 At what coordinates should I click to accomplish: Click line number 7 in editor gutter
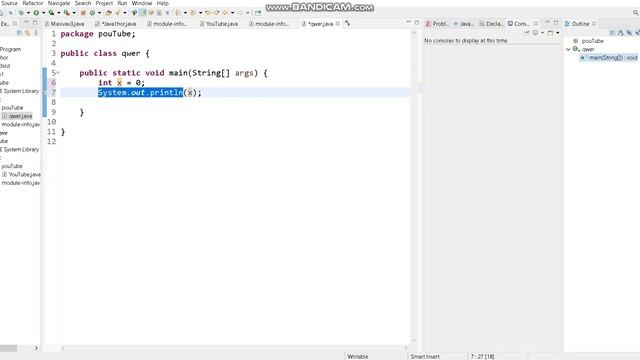[x=53, y=92]
